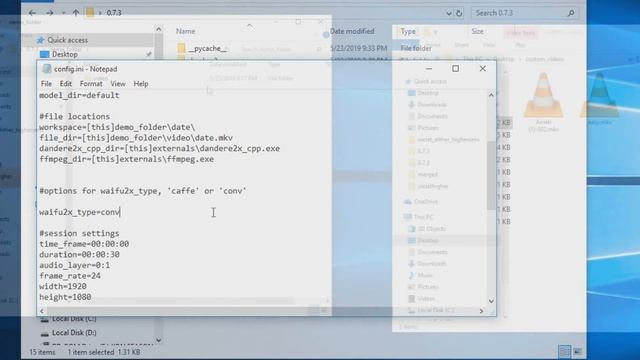Screen dimensions: 640x360
Task: Click the Notepad document icon in title bar
Action: (x=47, y=69)
